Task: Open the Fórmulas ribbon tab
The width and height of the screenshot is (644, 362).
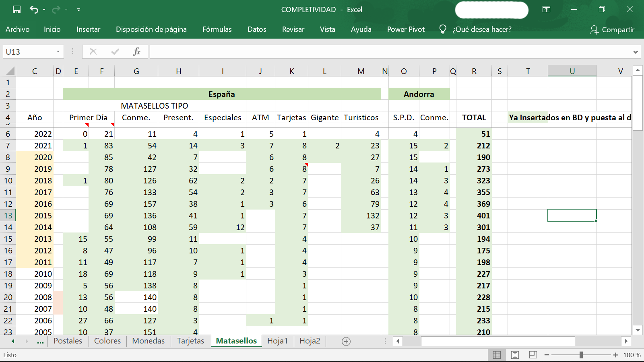Action: [217, 29]
